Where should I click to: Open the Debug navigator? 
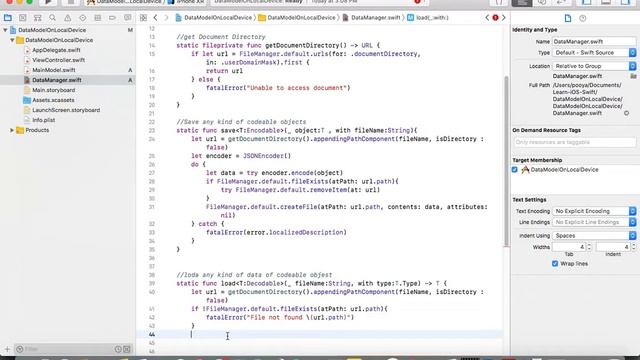[98, 18]
